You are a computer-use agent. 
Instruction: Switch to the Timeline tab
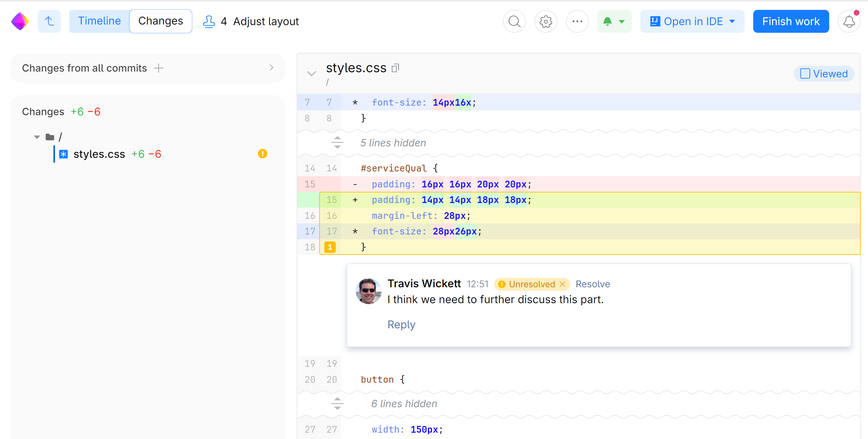99,21
